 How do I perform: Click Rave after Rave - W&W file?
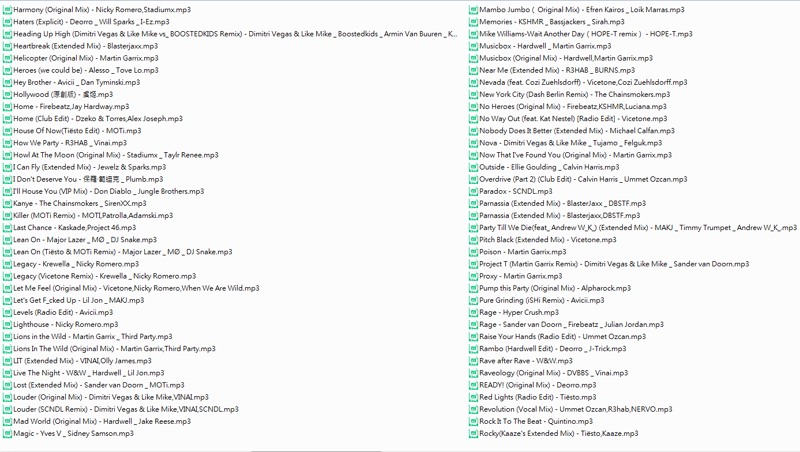click(x=526, y=360)
